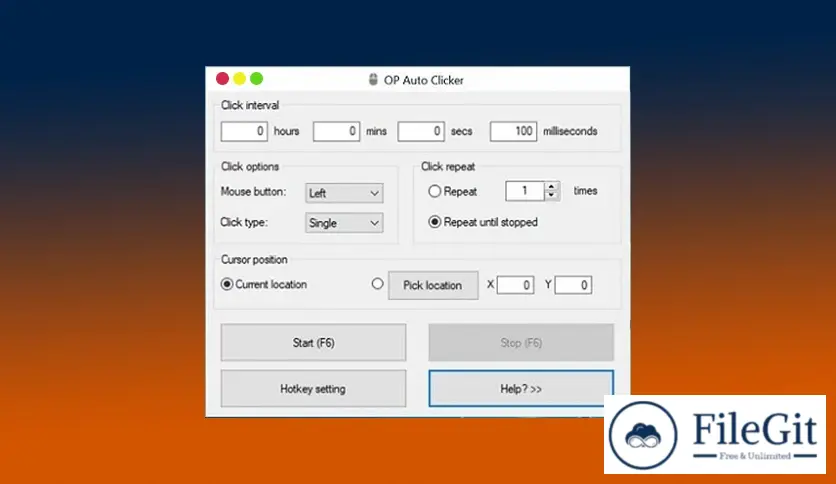Click the green maximize window dot

click(x=257, y=79)
